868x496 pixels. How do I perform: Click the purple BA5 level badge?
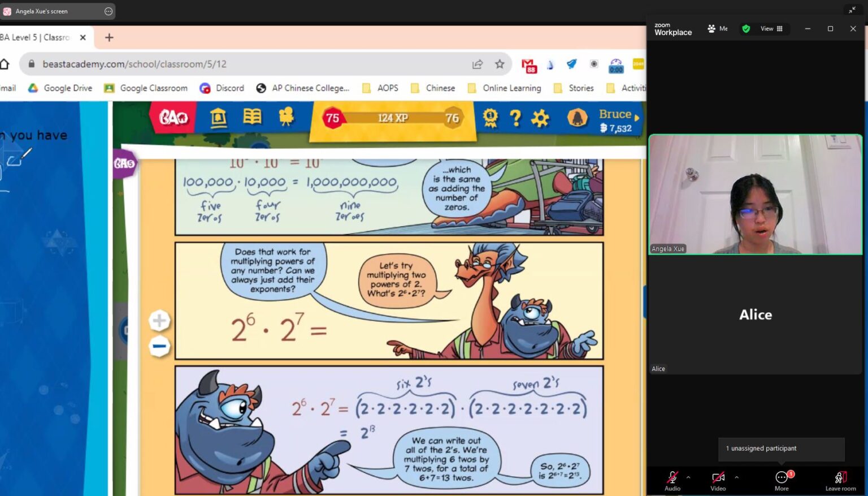[124, 163]
